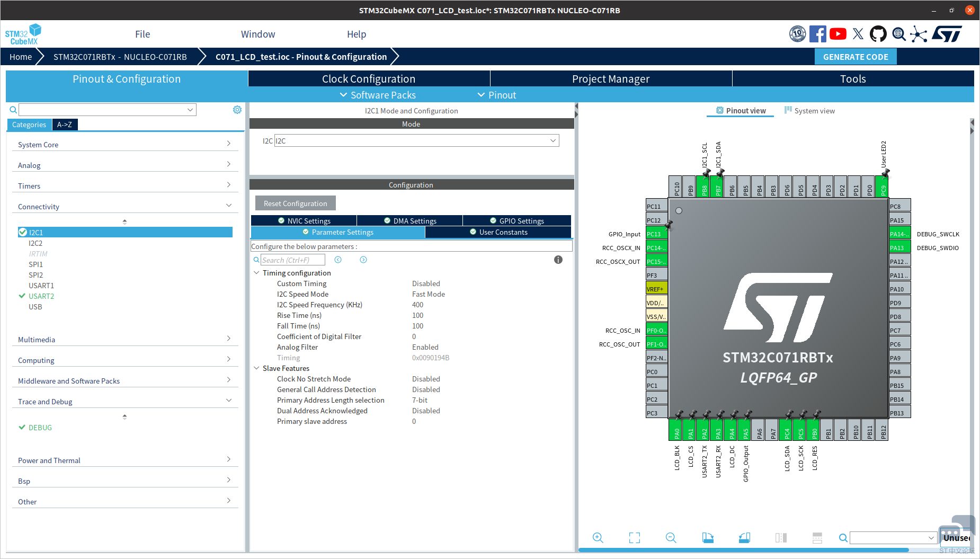Click the PC9 User LED2 pin

[883, 187]
